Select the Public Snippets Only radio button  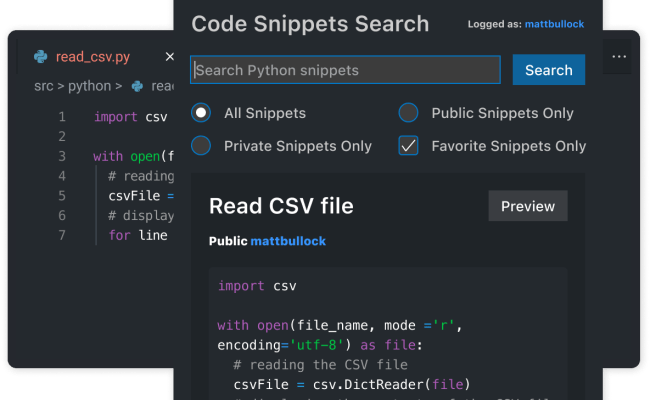[408, 113]
